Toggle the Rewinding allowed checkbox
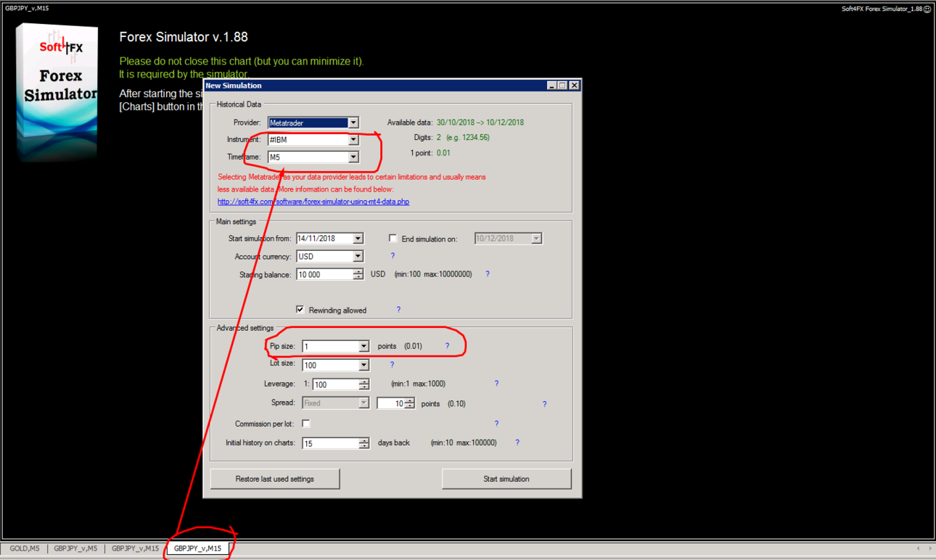The width and height of the screenshot is (936, 560). tap(300, 309)
